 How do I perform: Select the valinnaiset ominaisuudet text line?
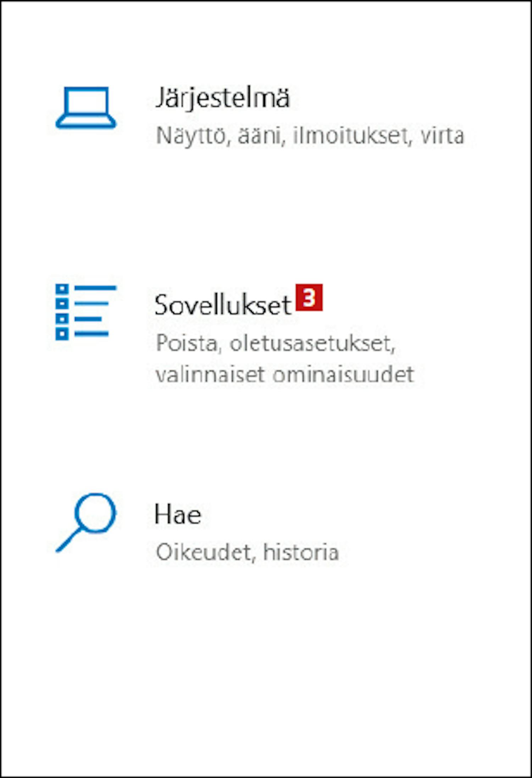click(x=285, y=374)
